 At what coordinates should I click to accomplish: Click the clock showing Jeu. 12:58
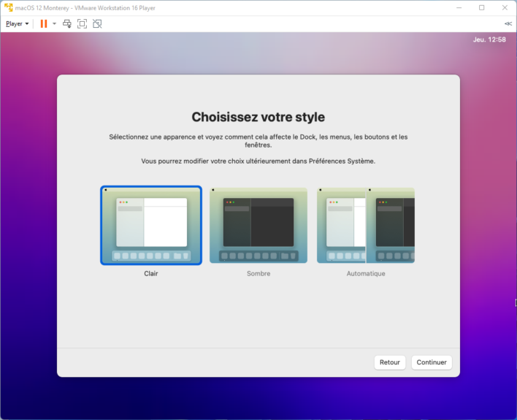tap(489, 39)
